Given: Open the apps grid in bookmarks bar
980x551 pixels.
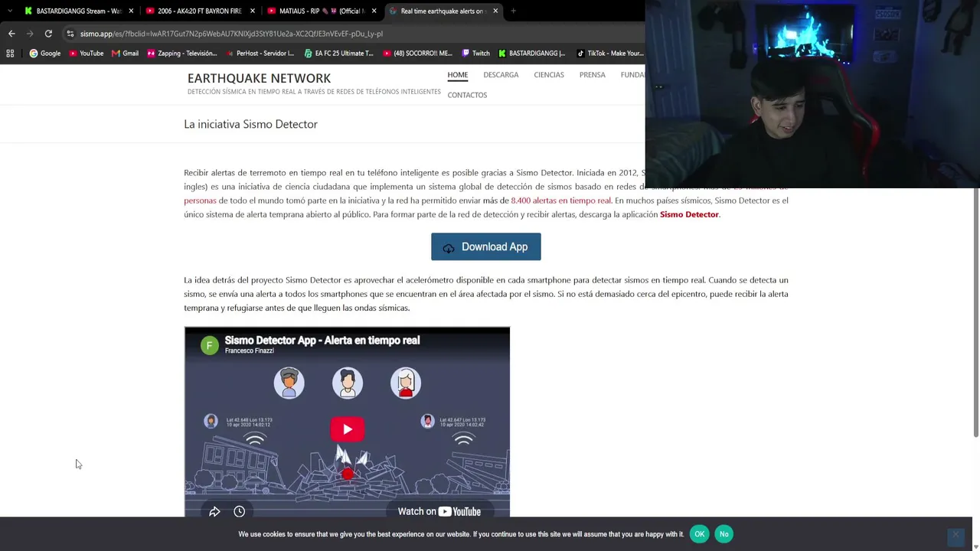Looking at the screenshot, I should click(x=10, y=54).
